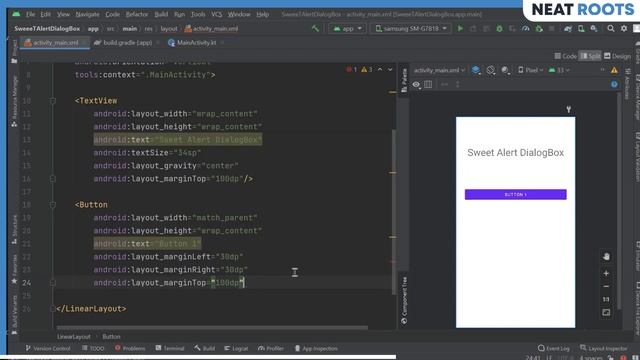Switch editor to Split view mode
640x360 pixels.
590,56
